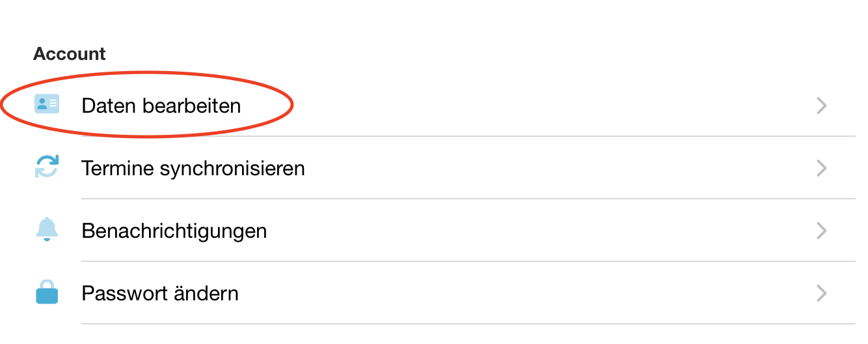Choose the Passwort ändern text label
868x344 pixels.
[160, 293]
